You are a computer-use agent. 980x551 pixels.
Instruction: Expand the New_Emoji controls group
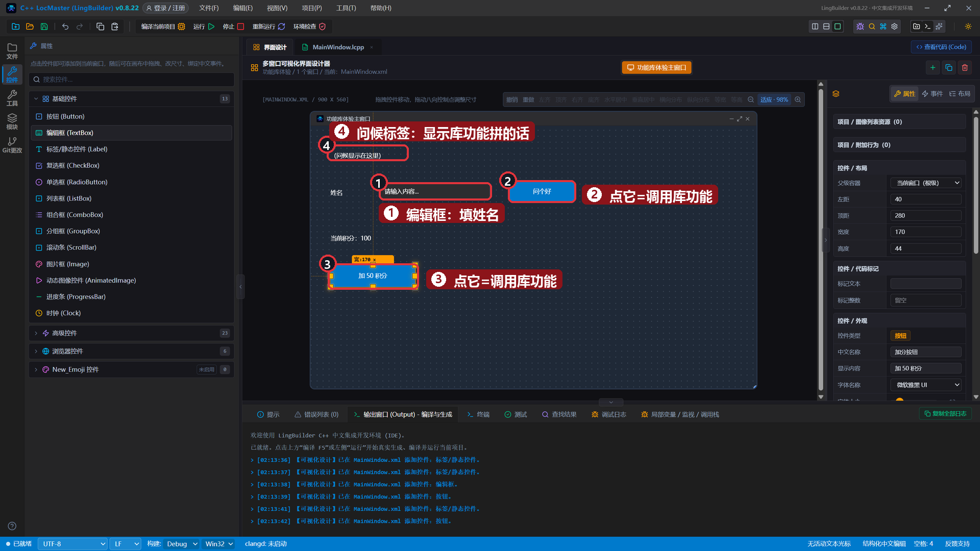pos(132,369)
